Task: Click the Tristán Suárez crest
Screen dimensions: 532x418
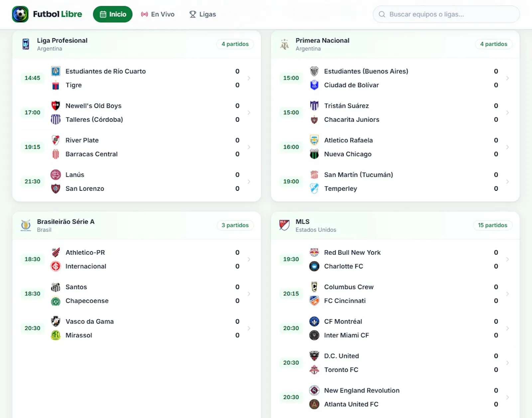Action: [x=314, y=106]
